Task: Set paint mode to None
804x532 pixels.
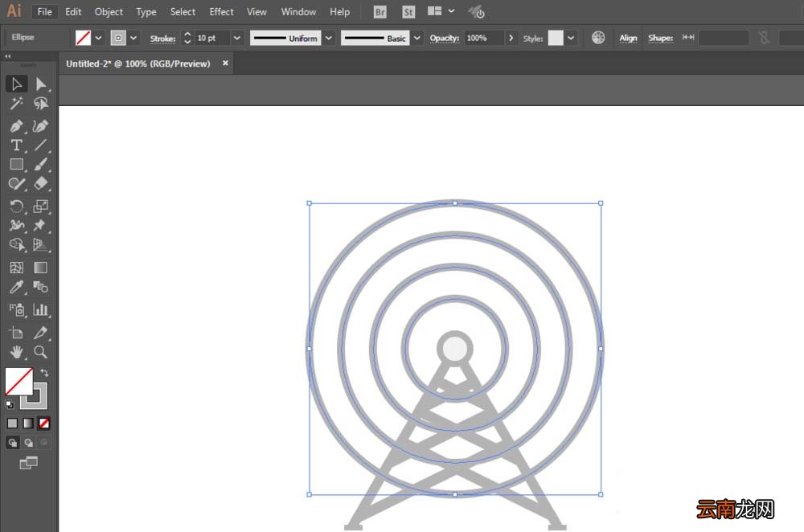Action: click(x=44, y=424)
